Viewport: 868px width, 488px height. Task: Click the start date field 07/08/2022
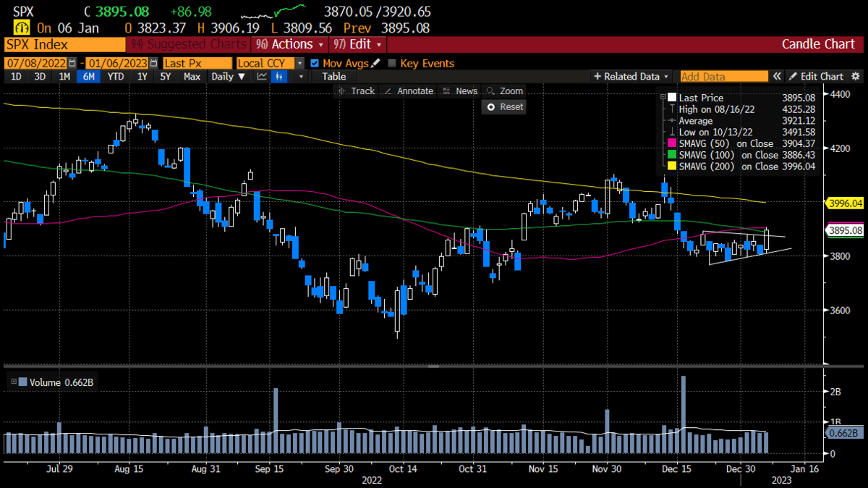pyautogui.click(x=35, y=63)
